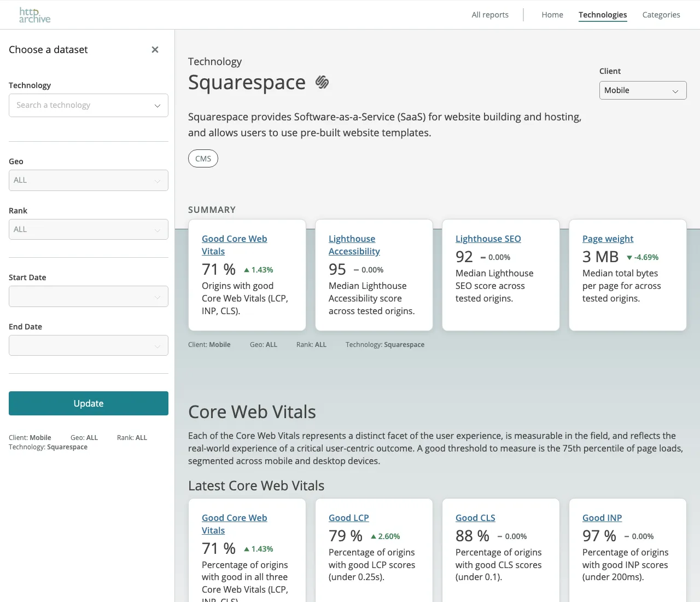
Task: Expand the Rank dropdown
Action: tap(89, 229)
